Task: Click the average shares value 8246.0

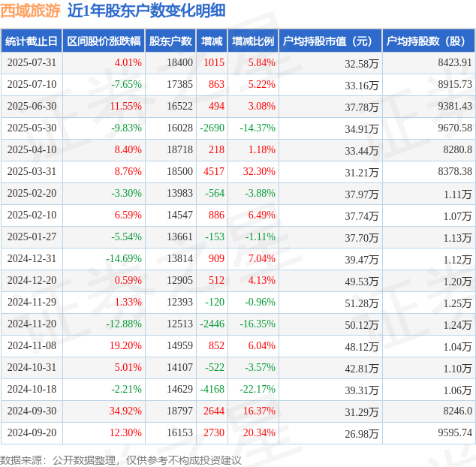Action: (457, 411)
